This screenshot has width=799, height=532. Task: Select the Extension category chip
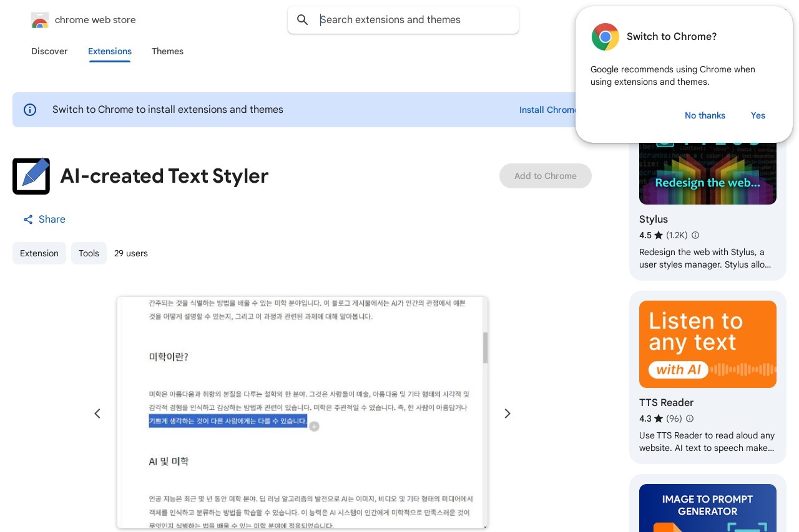tap(39, 253)
